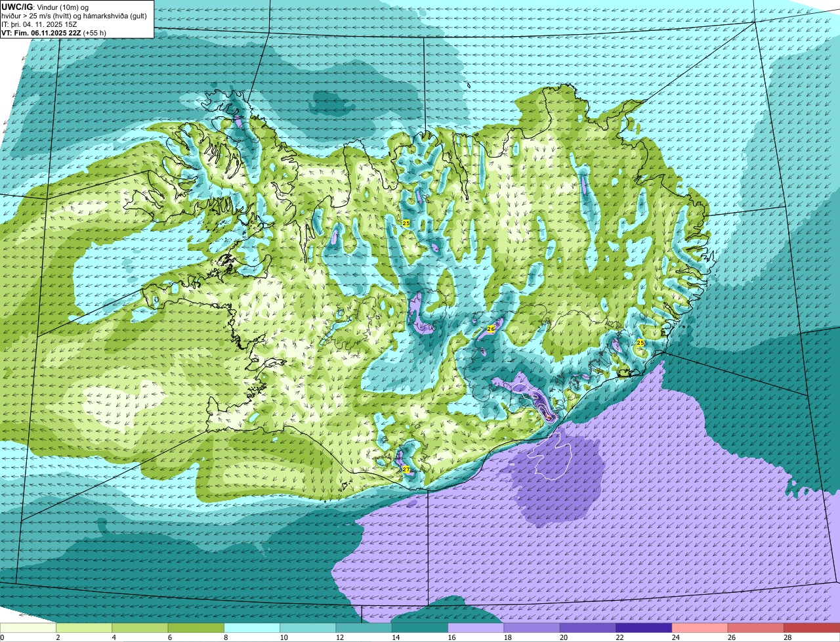Image resolution: width=840 pixels, height=642 pixels.
Task: Pick the 22–24 m/s dark indigo legend swatch
Action: point(644,628)
